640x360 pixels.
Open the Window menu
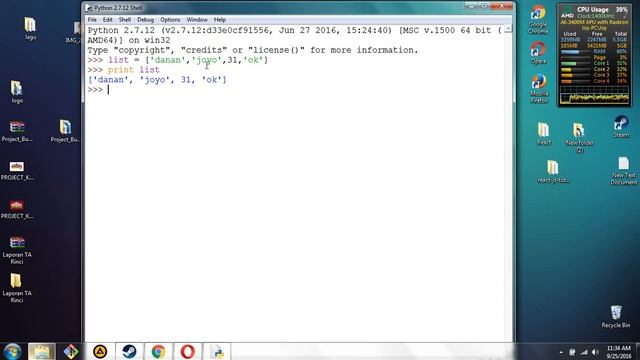pyautogui.click(x=197, y=20)
